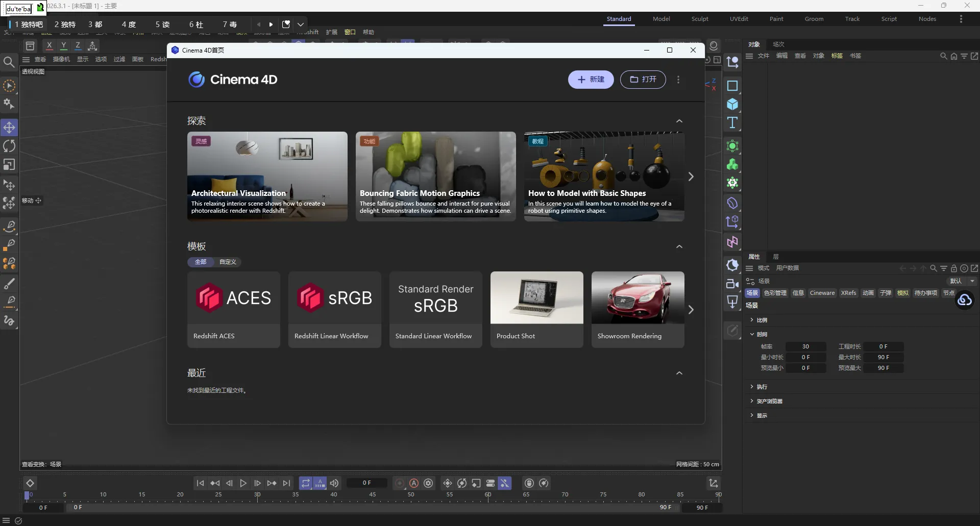The height and width of the screenshot is (526, 980).
Task: Show the 自定义 templates
Action: [228, 262]
